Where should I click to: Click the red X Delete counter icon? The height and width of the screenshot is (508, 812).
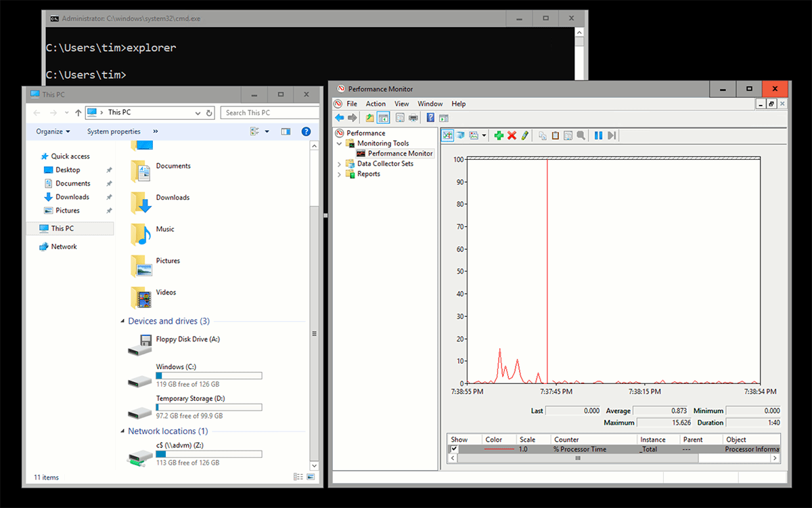[512, 135]
